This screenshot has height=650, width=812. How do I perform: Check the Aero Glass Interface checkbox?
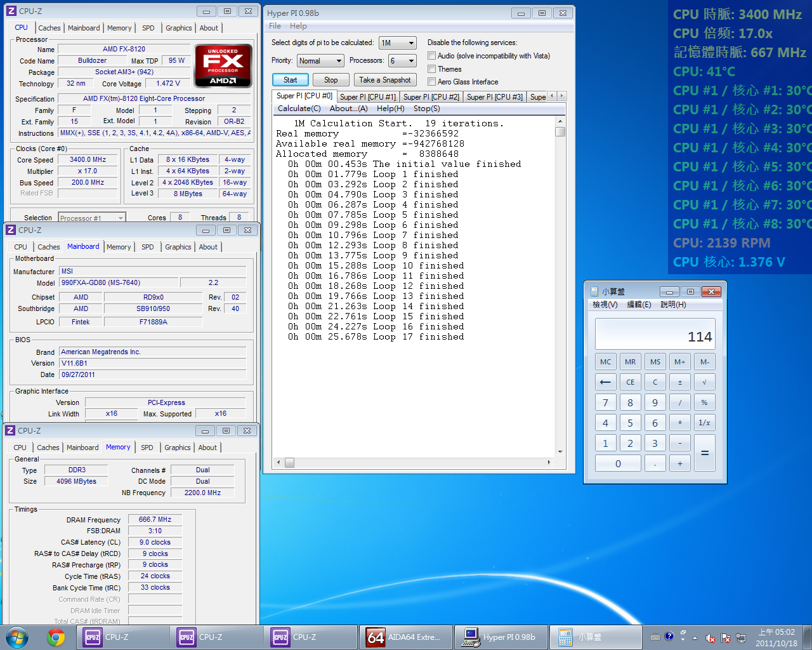pos(431,81)
